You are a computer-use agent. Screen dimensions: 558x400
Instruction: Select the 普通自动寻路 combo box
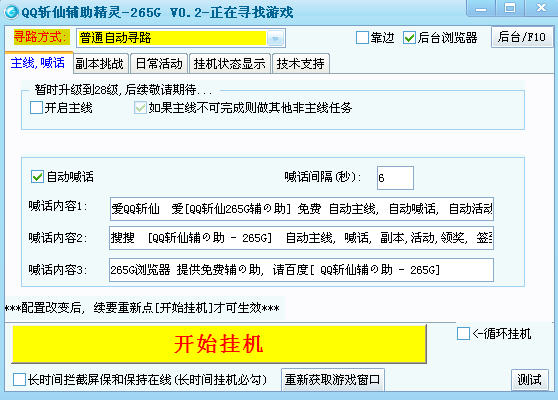[x=180, y=38]
